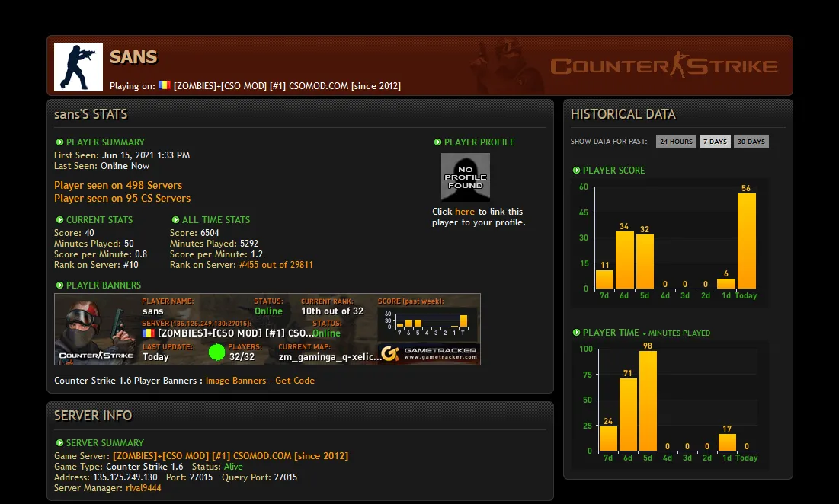The image size is (839, 504).
Task: Click the No Profile Found picture
Action: point(466,177)
